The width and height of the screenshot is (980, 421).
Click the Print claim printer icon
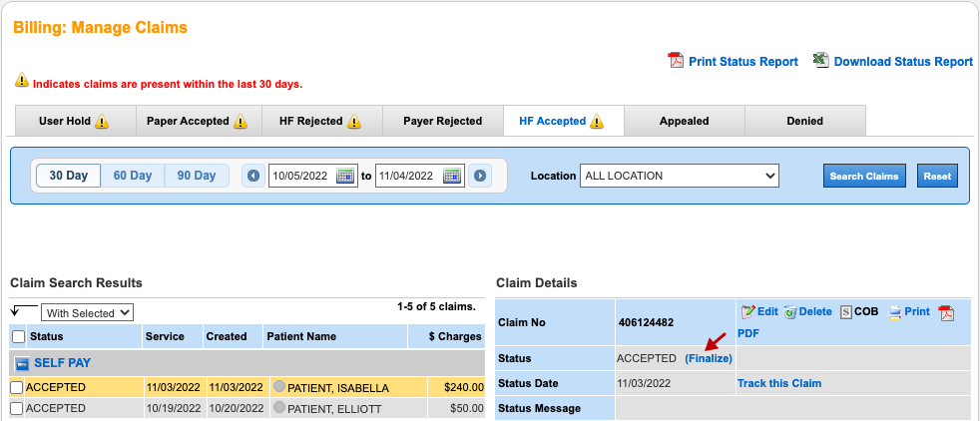[895, 312]
